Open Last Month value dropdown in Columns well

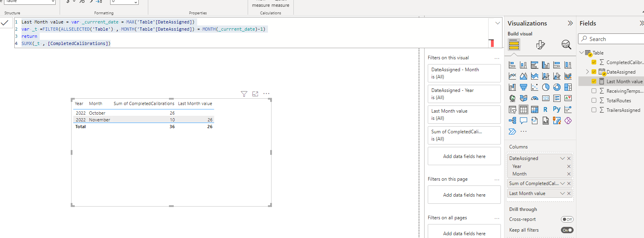coord(563,193)
